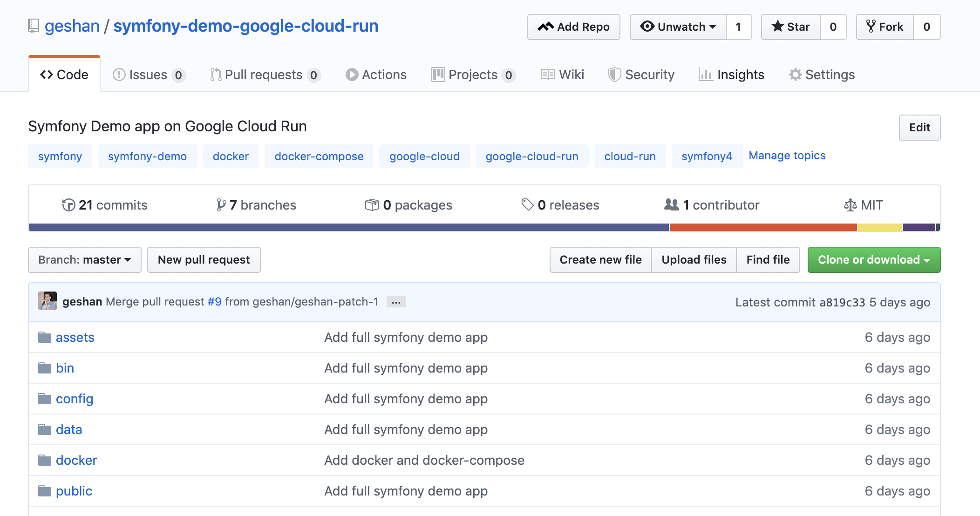Toggle Star for this repository
980x516 pixels.
click(x=791, y=27)
